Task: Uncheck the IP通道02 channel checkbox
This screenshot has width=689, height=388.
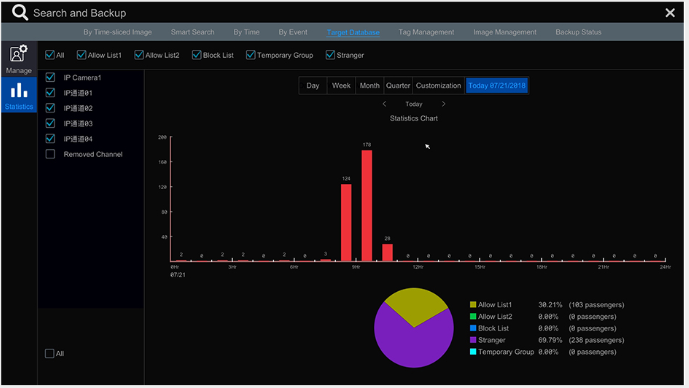Action: point(50,108)
